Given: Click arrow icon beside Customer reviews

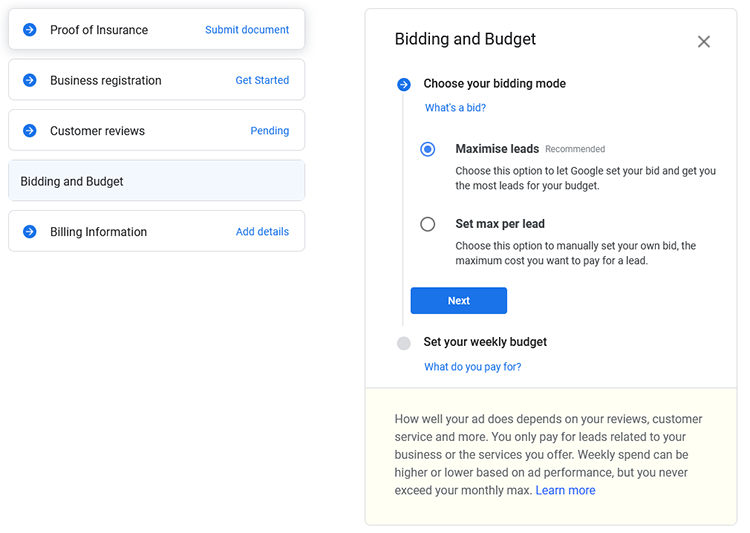Looking at the screenshot, I should [30, 131].
